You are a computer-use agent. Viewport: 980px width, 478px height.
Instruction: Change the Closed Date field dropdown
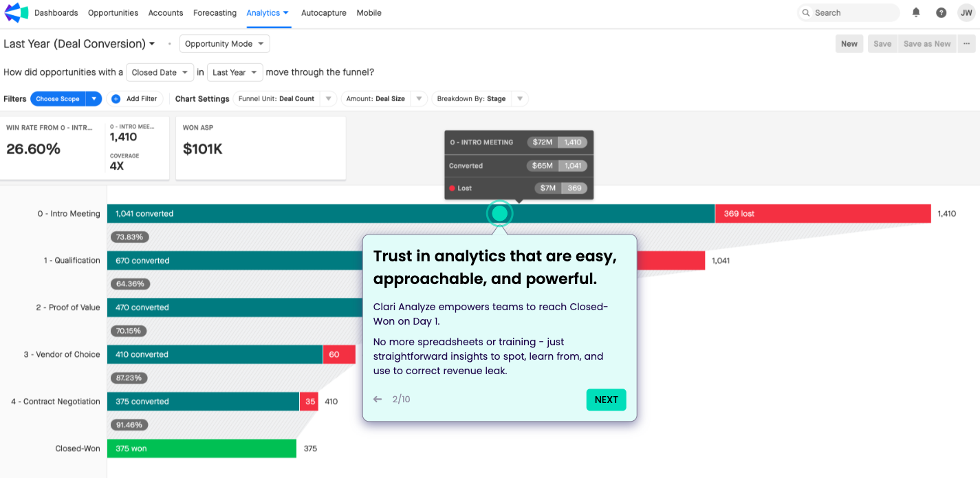pos(161,72)
